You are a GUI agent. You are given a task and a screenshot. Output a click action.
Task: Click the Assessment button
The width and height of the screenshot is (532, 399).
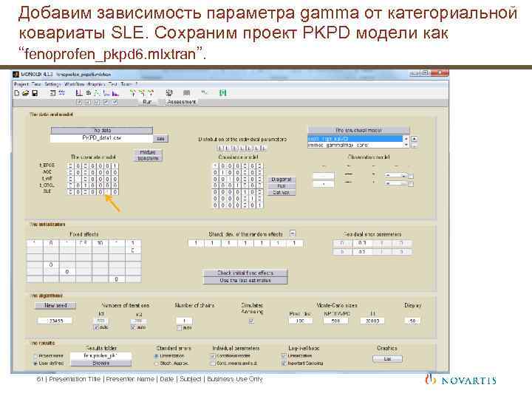point(182,102)
